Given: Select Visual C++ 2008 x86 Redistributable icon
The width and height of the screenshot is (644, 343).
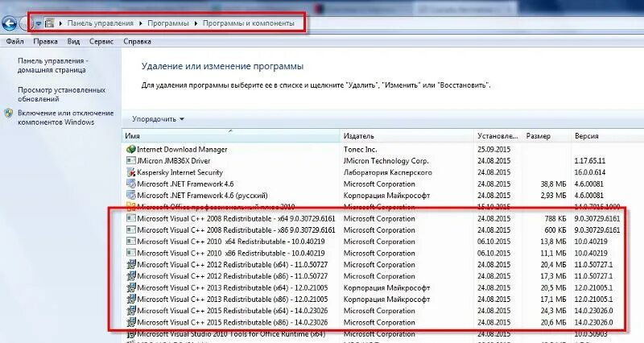Looking at the screenshot, I should point(131,229).
